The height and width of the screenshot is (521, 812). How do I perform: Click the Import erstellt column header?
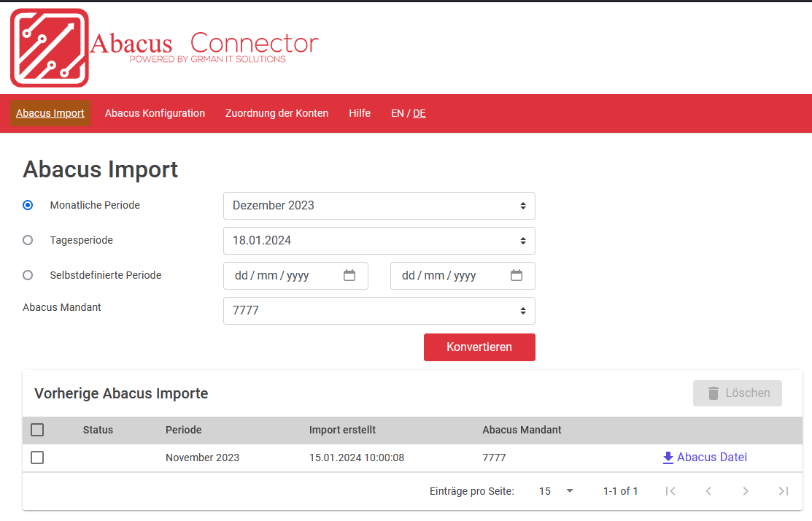tap(342, 430)
